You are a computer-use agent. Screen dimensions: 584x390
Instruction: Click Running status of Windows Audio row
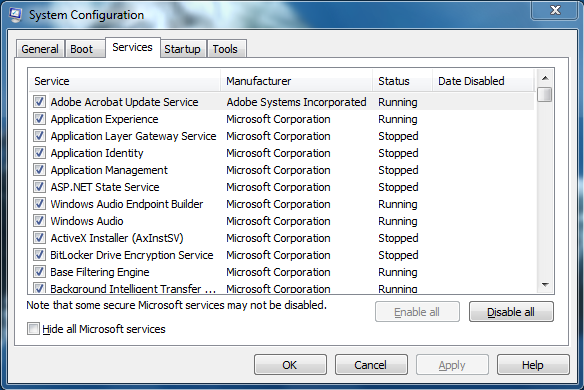(398, 221)
